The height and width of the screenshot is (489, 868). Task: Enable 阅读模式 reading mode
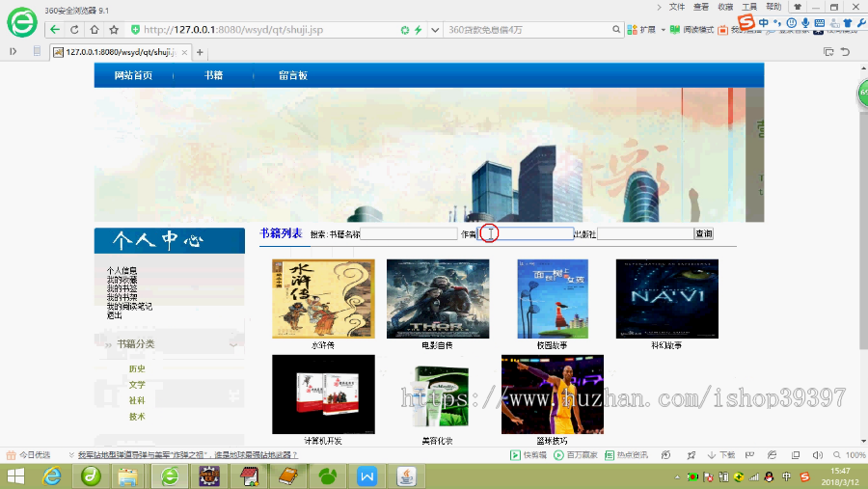(692, 30)
